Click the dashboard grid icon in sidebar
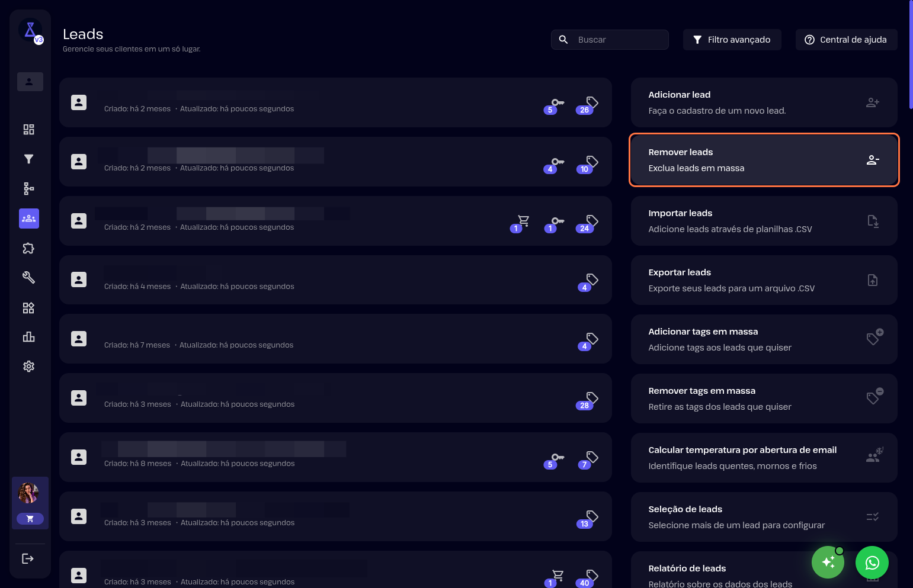 (28, 130)
